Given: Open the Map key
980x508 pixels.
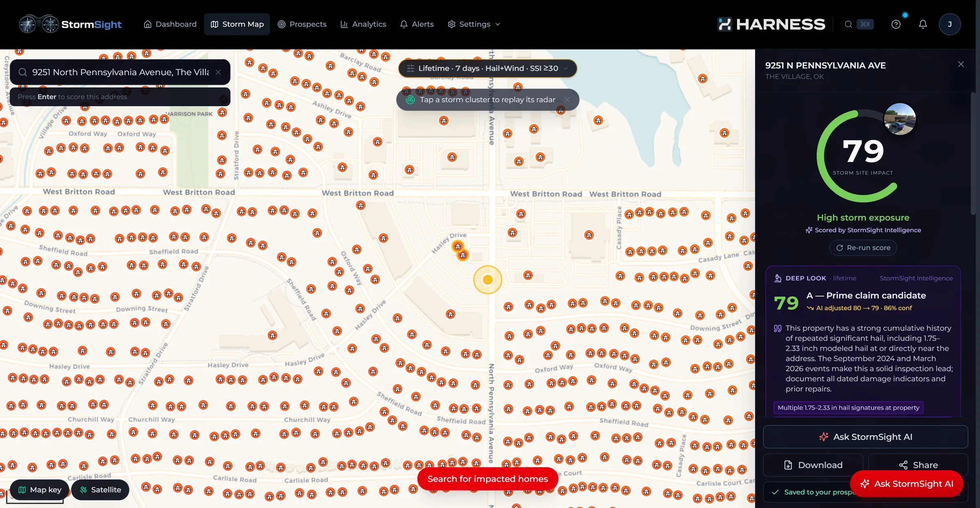Looking at the screenshot, I should tap(40, 490).
